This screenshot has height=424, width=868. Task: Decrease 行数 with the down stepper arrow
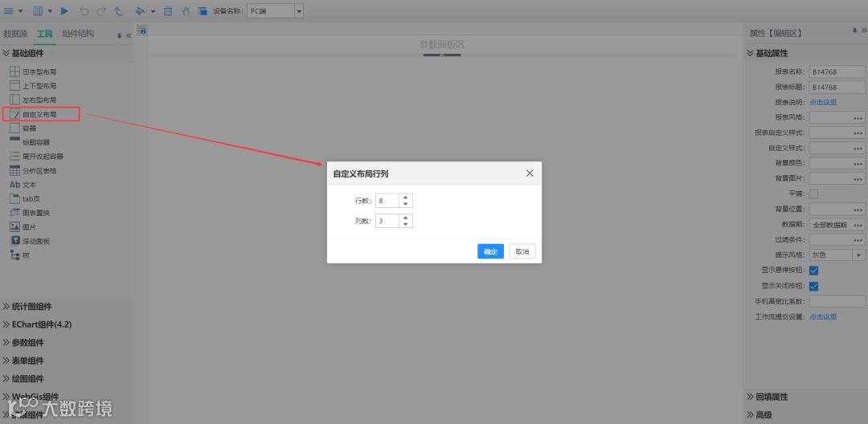pyautogui.click(x=406, y=204)
